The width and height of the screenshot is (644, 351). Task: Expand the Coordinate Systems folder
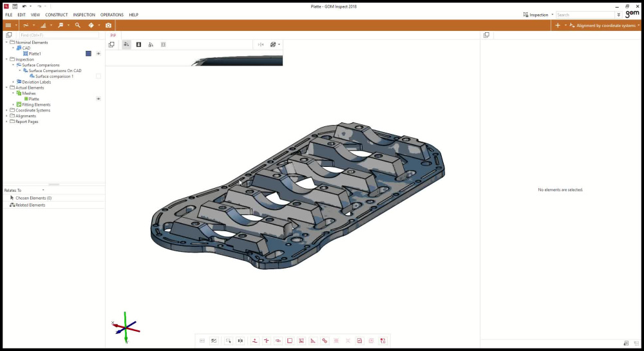(6, 110)
